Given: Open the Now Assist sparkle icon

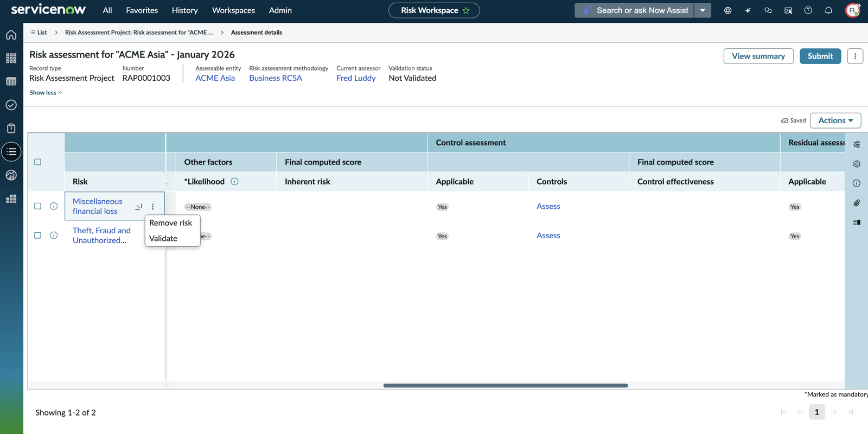Looking at the screenshot, I should coord(748,10).
